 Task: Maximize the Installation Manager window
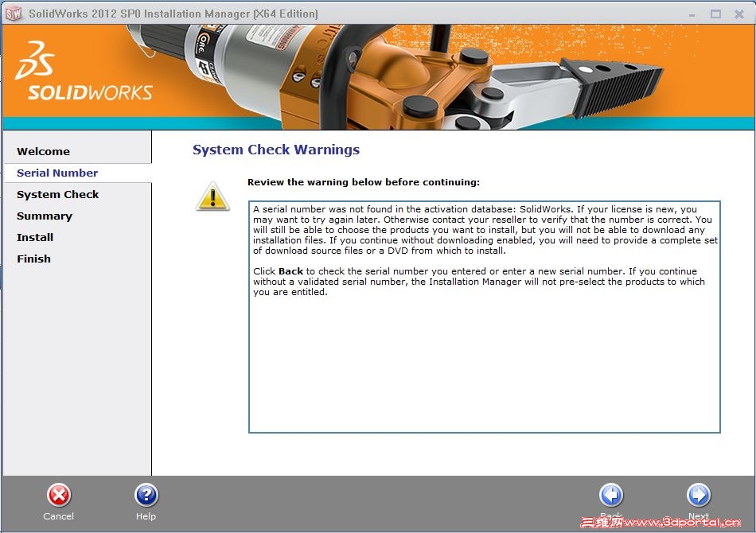pos(716,14)
